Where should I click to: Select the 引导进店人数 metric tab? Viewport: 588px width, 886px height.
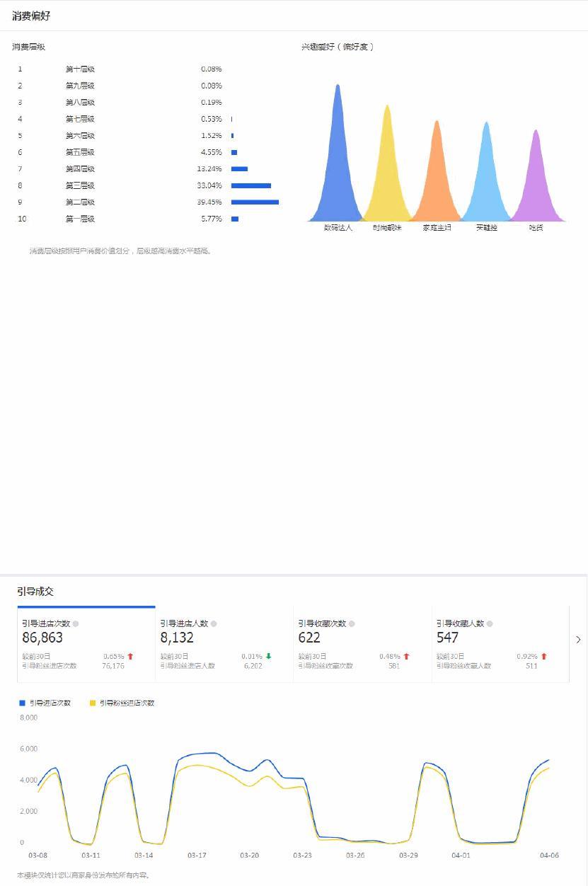[x=224, y=644]
